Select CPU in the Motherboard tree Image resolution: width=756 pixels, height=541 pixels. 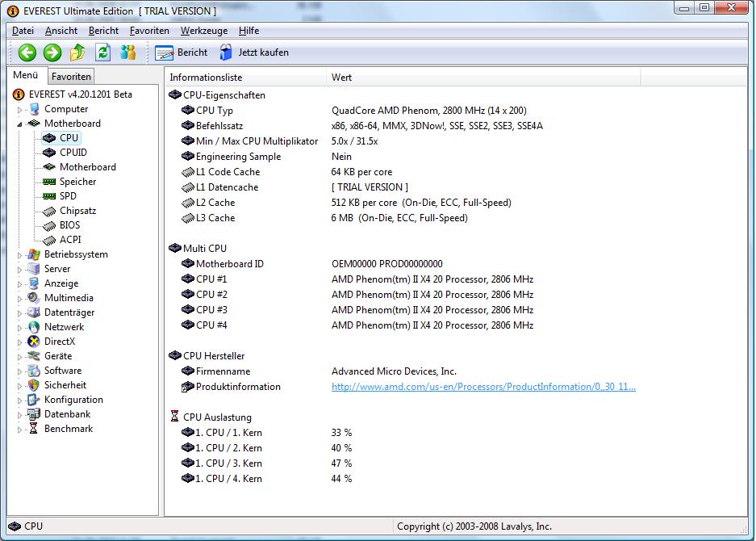(x=69, y=138)
